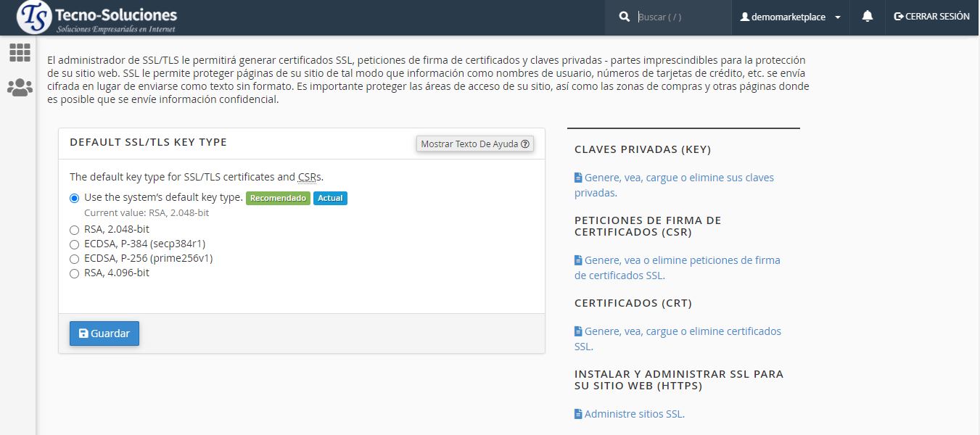Open the user manager people icon
The height and width of the screenshot is (435, 980).
tap(20, 88)
